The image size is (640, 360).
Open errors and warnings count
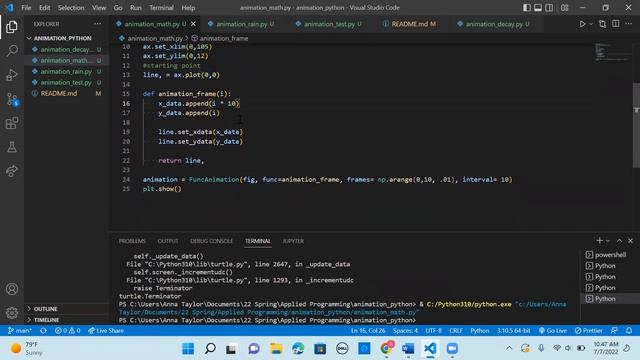[x=68, y=331]
